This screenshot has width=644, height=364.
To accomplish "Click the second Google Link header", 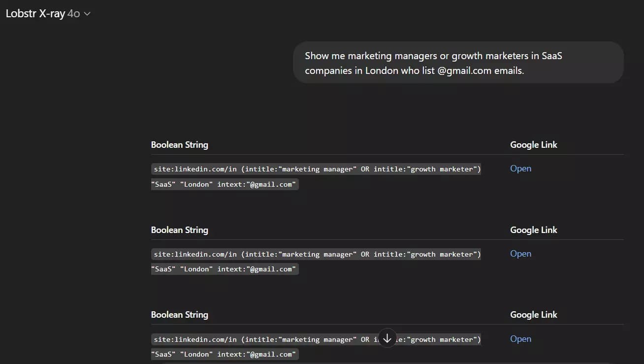I will coord(534,230).
